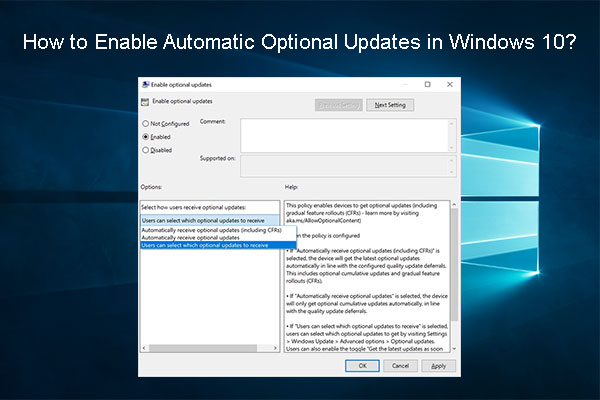Click the 'Options:' label

[x=151, y=187]
